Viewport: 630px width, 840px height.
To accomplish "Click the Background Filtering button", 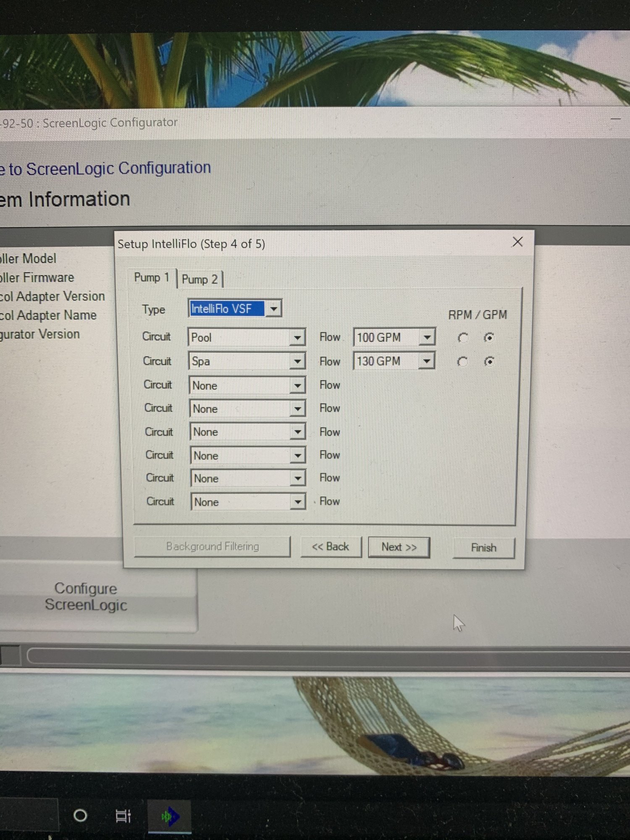I will coord(212,546).
